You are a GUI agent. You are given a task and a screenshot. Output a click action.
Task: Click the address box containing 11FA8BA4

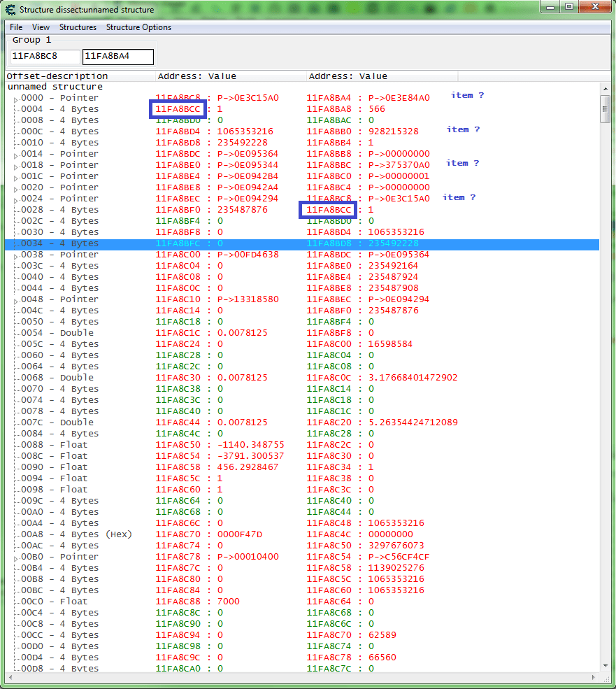pos(117,55)
